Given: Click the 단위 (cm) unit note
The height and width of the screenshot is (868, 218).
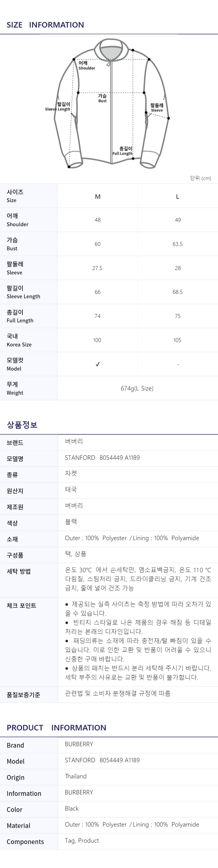Looking at the screenshot, I should tap(201, 178).
